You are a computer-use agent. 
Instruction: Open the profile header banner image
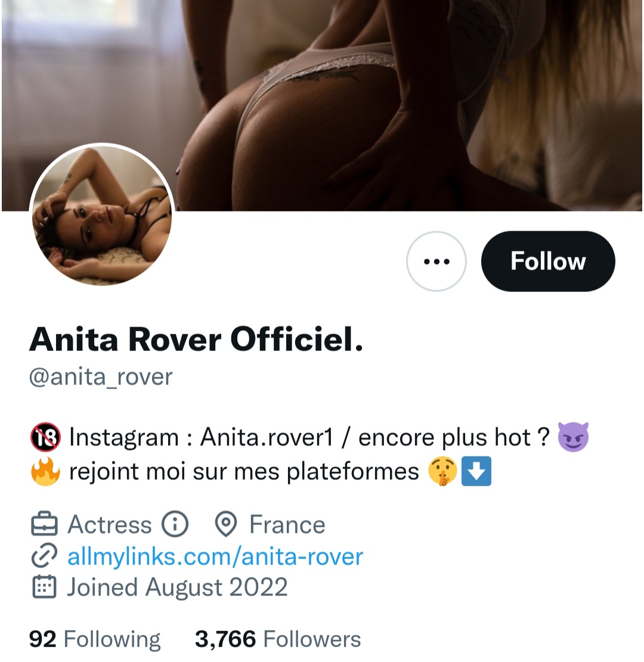pos(382,89)
